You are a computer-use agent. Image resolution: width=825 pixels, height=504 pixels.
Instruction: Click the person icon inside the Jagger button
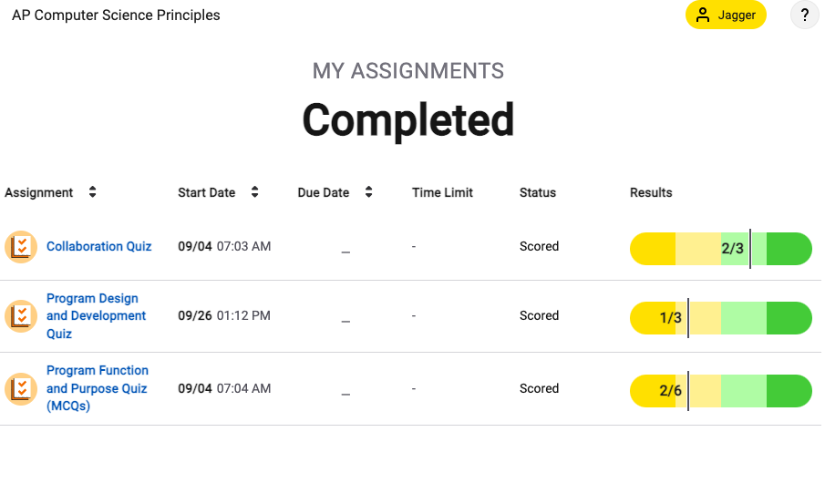click(x=703, y=15)
